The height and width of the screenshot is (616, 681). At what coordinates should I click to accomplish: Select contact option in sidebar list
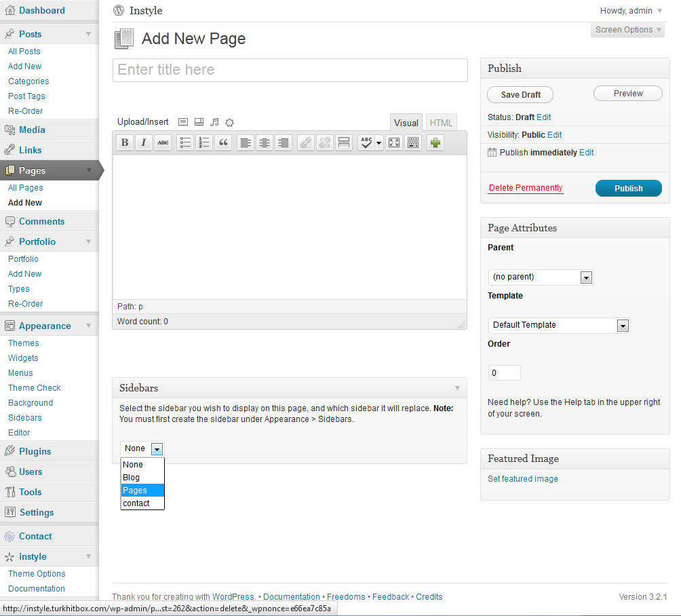click(x=142, y=503)
